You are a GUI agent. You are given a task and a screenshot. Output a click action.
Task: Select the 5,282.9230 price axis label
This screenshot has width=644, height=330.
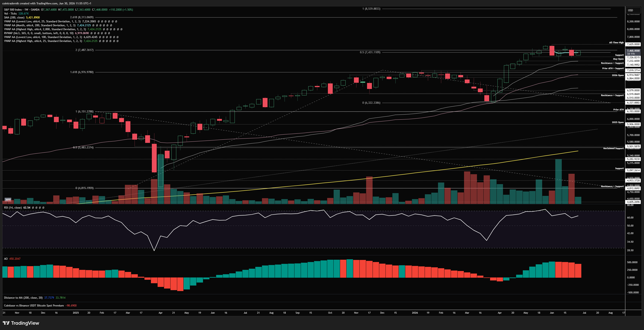click(633, 159)
